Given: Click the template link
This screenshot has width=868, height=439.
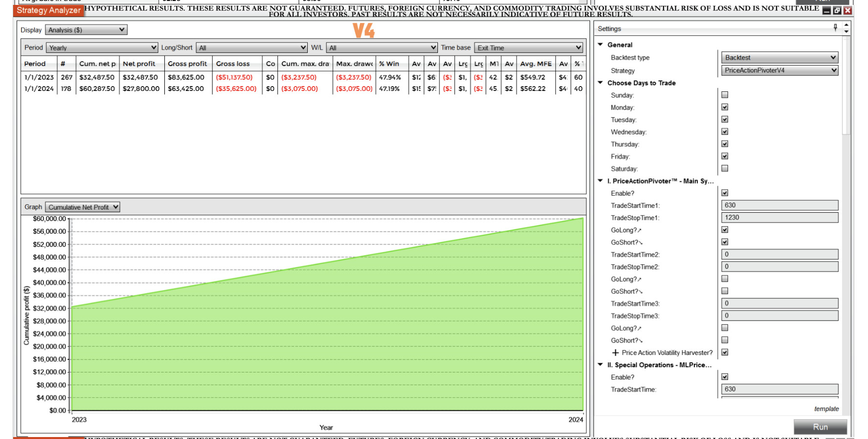Looking at the screenshot, I should pyautogui.click(x=826, y=409).
